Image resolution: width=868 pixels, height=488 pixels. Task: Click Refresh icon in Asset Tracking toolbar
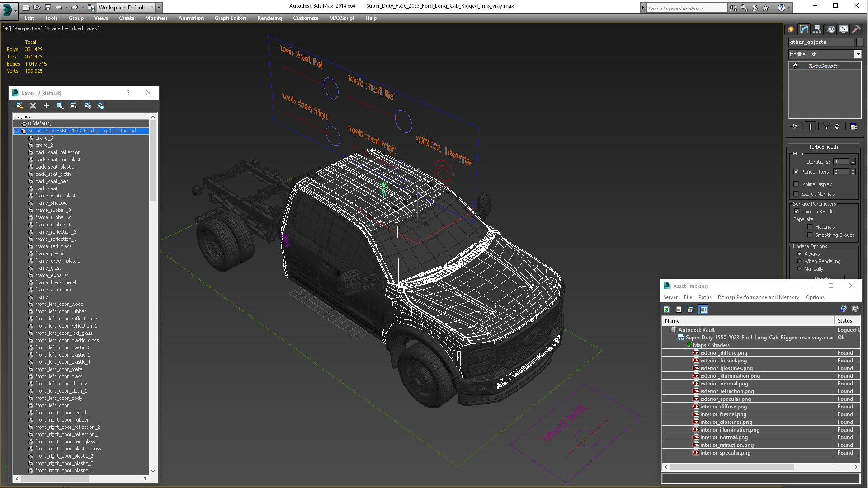pos(666,310)
